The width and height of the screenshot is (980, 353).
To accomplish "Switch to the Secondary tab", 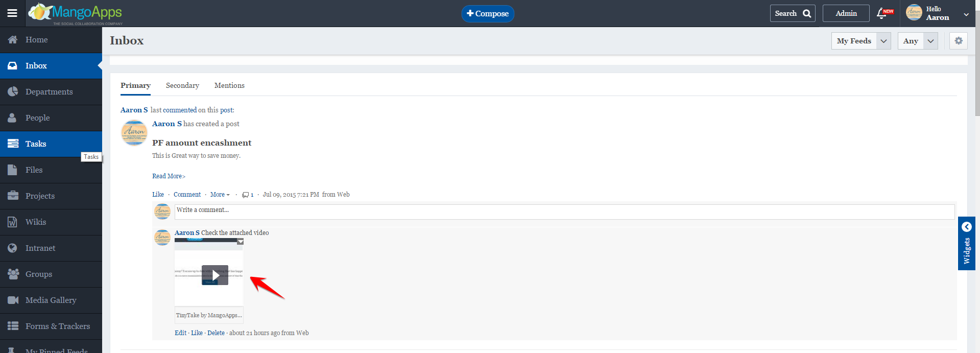I will coord(182,86).
